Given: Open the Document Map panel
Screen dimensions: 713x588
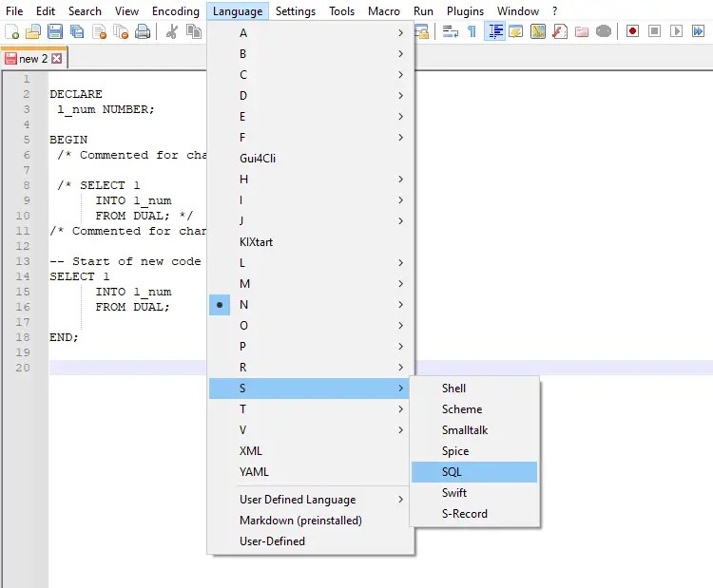Looking at the screenshot, I should 537,31.
